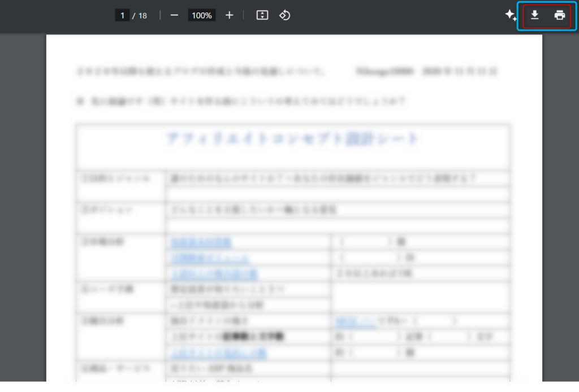The height and width of the screenshot is (392, 579).
Task: Click the current page number box
Action: coord(122,15)
